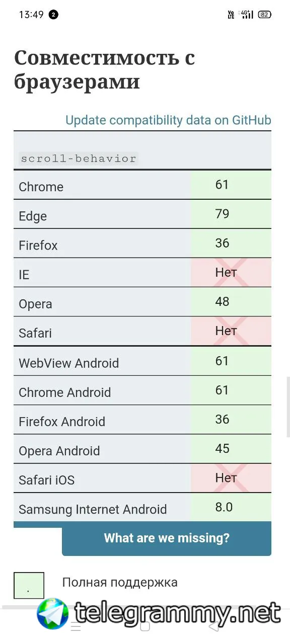Tap the full support green legend swatch
This screenshot has height=644, width=290.
(x=29, y=586)
